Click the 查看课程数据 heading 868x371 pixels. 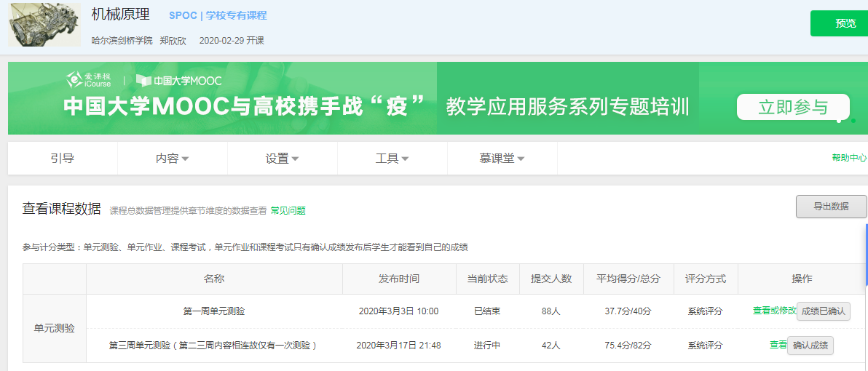61,209
